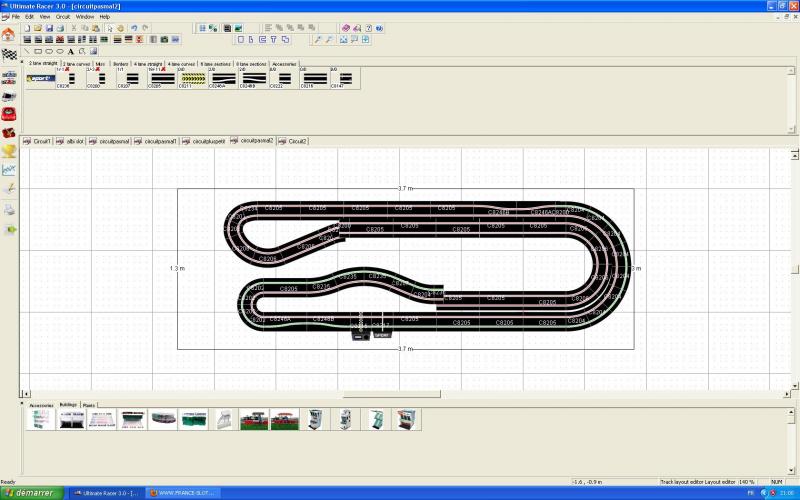Open the Window menu

click(85, 17)
